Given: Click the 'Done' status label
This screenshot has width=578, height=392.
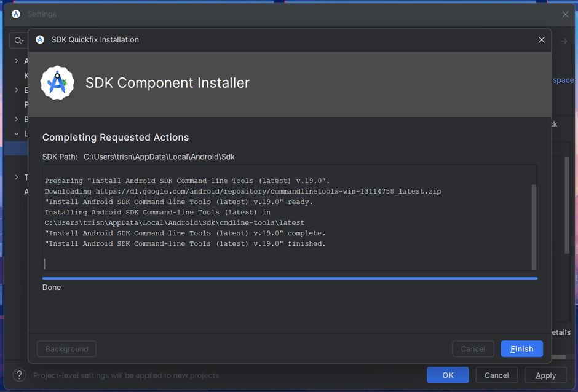Looking at the screenshot, I should coord(52,288).
